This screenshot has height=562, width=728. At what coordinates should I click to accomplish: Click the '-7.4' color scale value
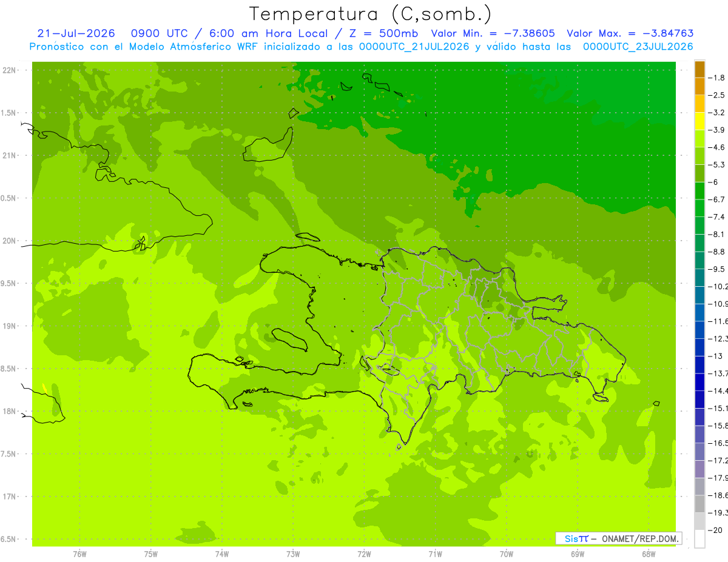716,216
